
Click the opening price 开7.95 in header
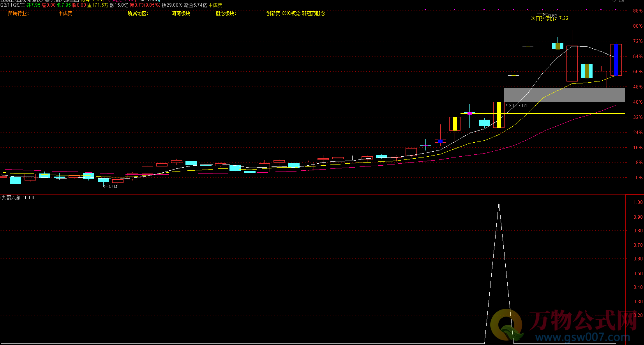34,5
